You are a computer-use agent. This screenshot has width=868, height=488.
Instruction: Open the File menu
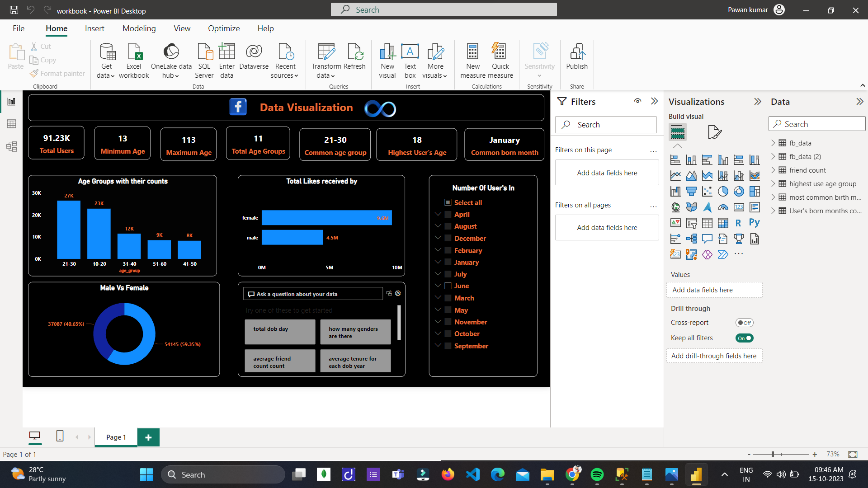pos(19,28)
